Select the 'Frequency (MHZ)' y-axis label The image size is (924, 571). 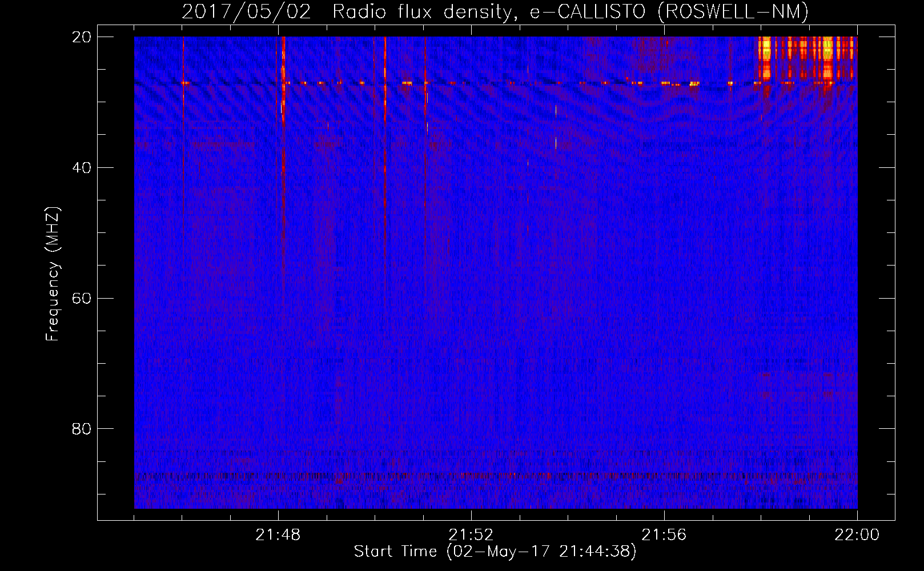[52, 274]
